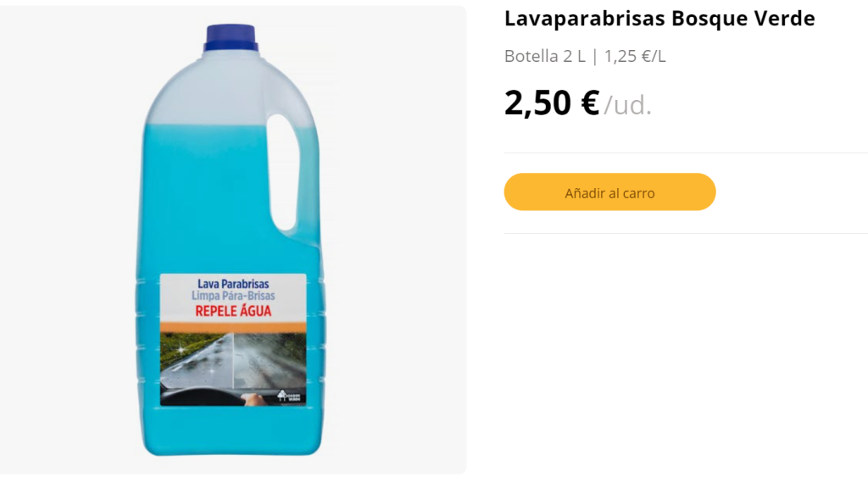This screenshot has height=488, width=868.
Task: Click the blue bottle cap in the image
Action: 231,37
